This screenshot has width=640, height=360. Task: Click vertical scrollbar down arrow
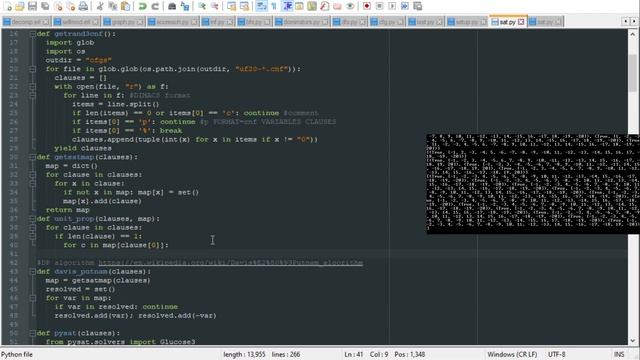(x=633, y=340)
